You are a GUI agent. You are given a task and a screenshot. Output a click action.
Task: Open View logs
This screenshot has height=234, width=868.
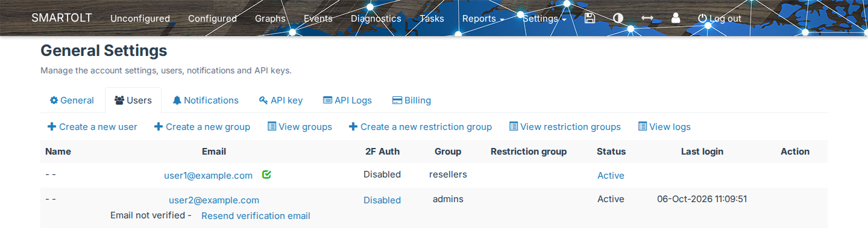click(664, 127)
